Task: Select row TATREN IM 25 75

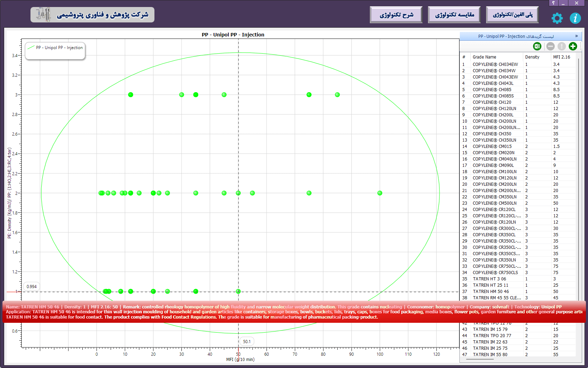Action: [x=518, y=348]
